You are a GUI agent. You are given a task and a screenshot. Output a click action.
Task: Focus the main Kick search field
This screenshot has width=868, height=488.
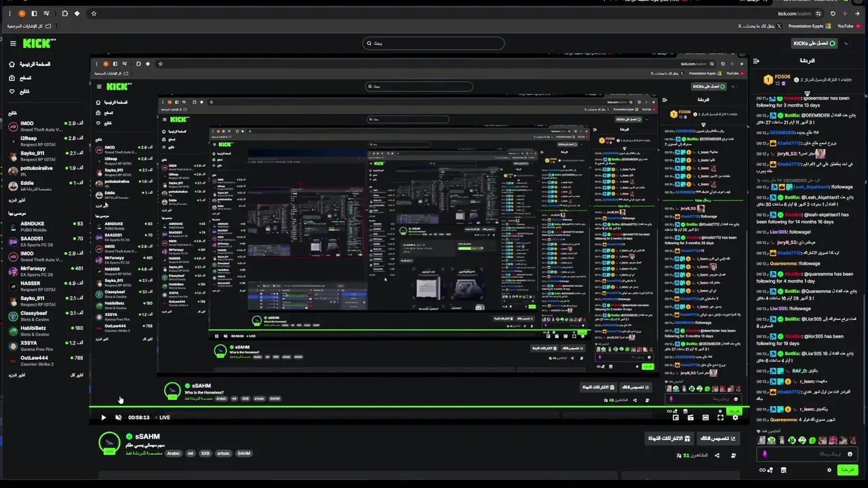[x=433, y=43]
